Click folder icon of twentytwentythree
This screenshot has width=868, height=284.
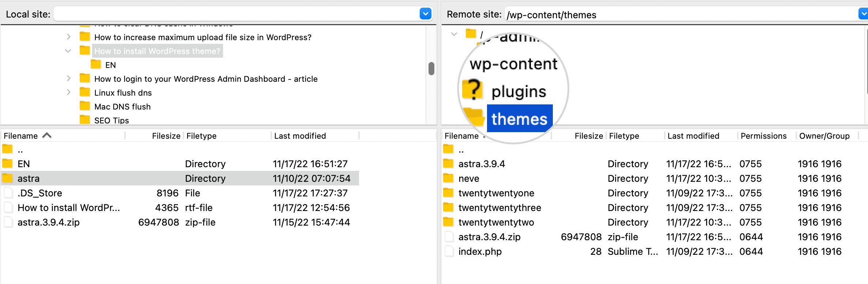pos(448,207)
